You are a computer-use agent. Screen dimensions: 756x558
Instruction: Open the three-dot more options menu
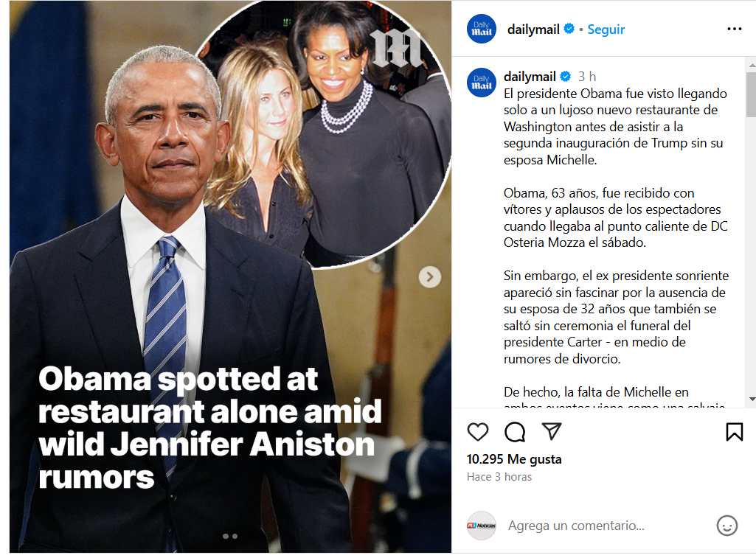click(x=735, y=29)
